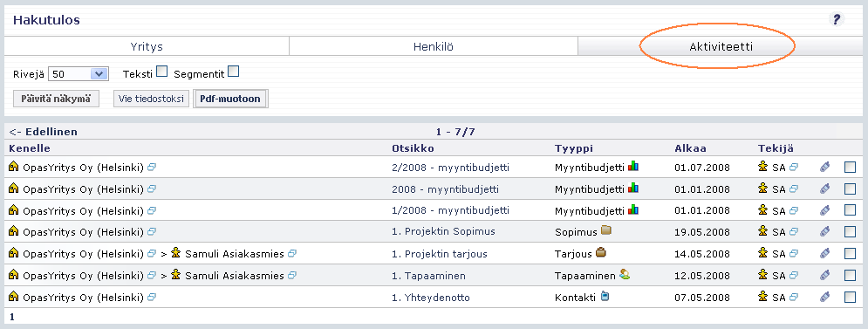The height and width of the screenshot is (329, 868).
Task: Open the 1. Tapaaminen link
Action: (x=428, y=276)
